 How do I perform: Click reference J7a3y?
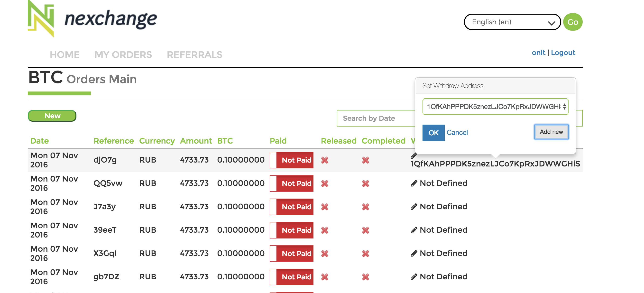coord(104,207)
